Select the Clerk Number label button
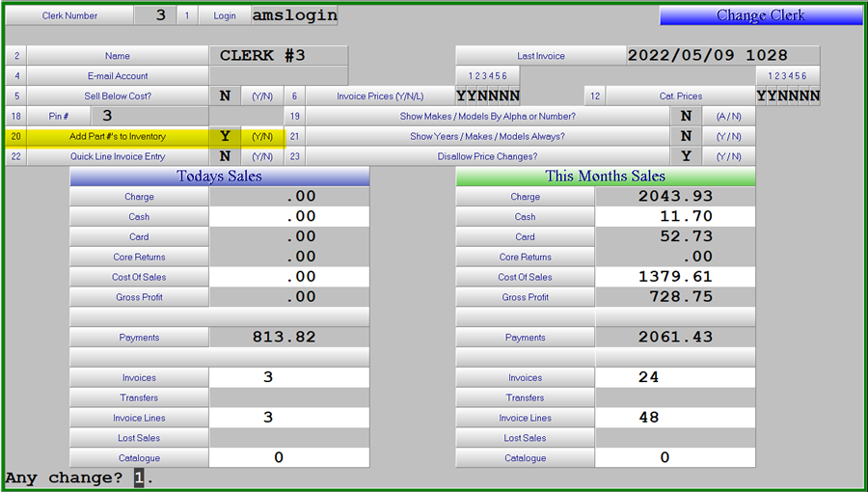The image size is (868, 492). (x=69, y=15)
